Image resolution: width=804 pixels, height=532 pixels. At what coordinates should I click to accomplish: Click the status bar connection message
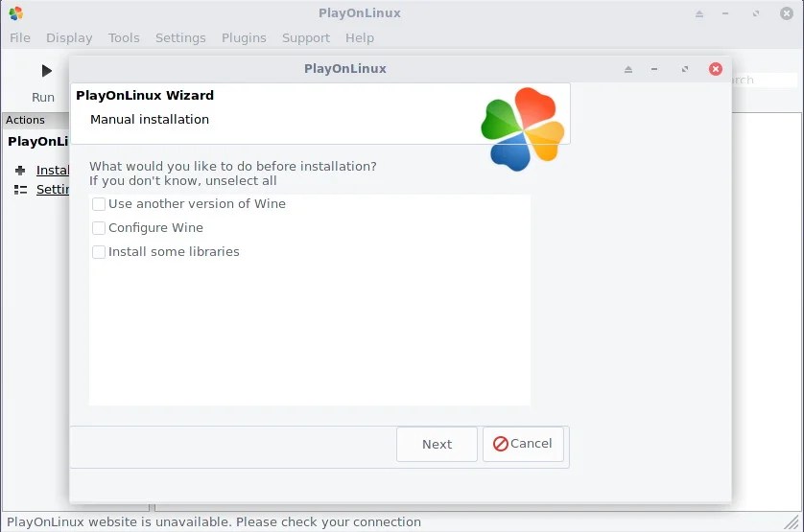pos(214,521)
